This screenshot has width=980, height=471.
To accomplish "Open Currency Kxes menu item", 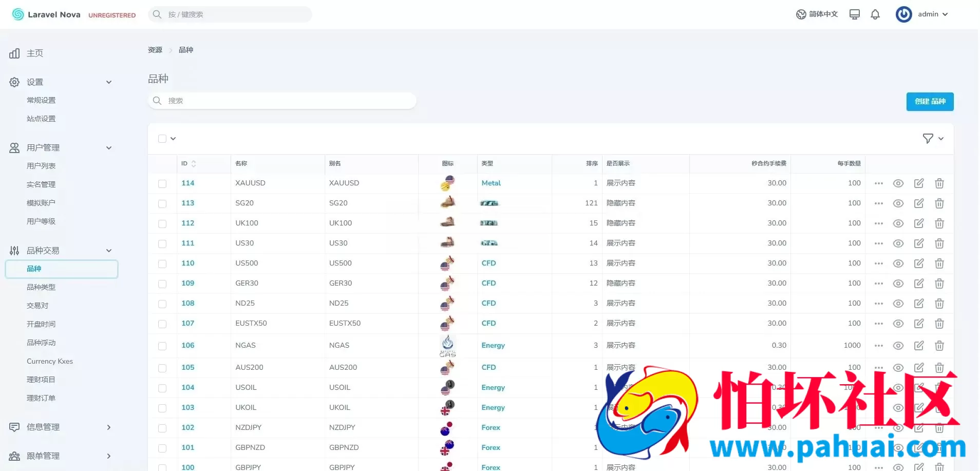I will click(x=50, y=361).
